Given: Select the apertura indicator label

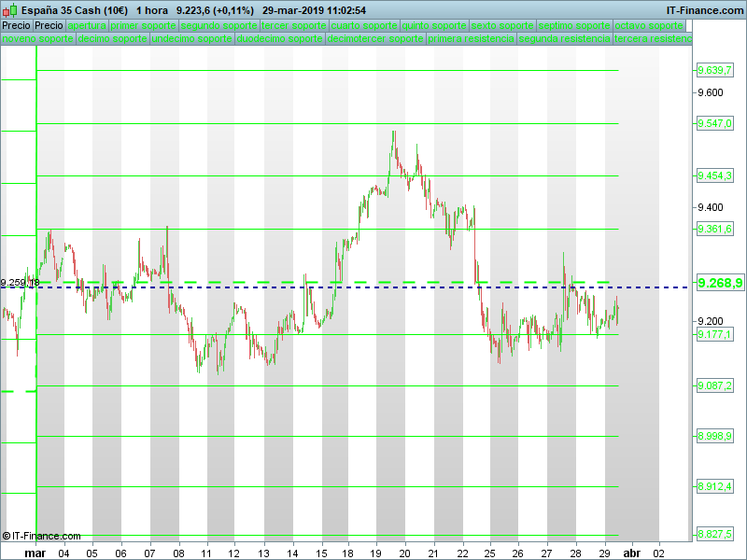Looking at the screenshot, I should [87, 26].
